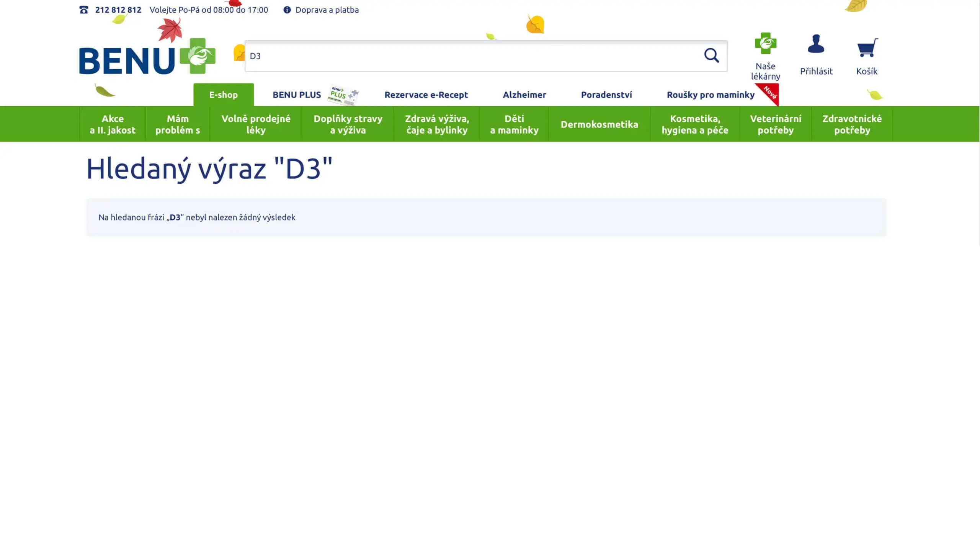Open Veterinární potřeby category
The width and height of the screenshot is (980, 544).
coord(775,124)
